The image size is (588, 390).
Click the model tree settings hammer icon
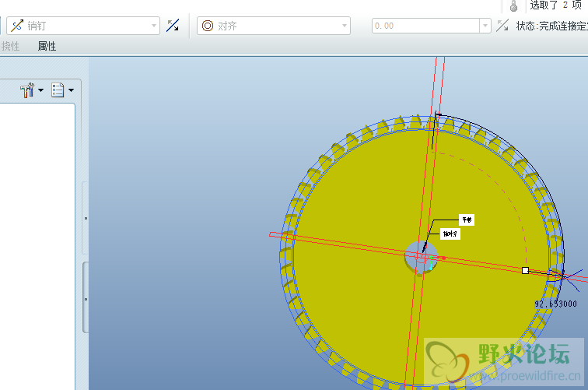(27, 91)
